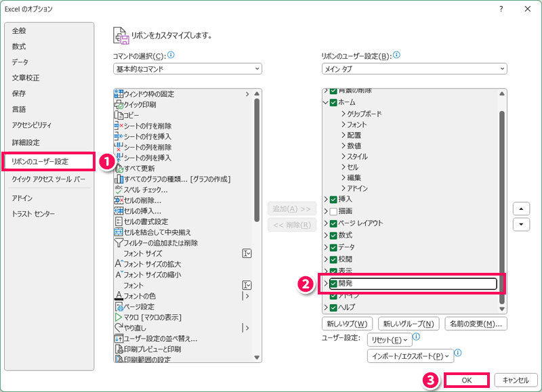Screen dimensions: 542x392
Task: Open the リセット dropdown button
Action: click(390, 340)
